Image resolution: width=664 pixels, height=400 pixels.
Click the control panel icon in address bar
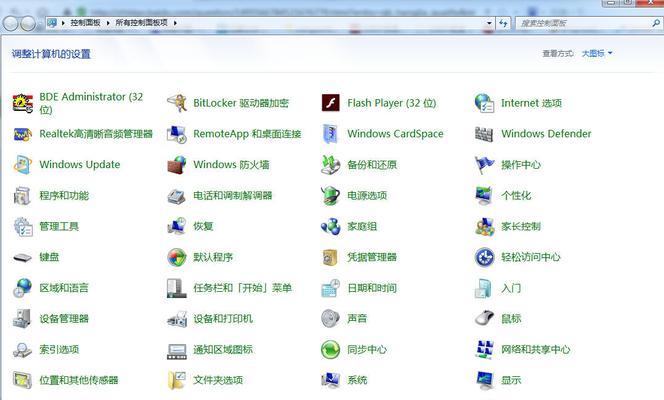(52, 23)
